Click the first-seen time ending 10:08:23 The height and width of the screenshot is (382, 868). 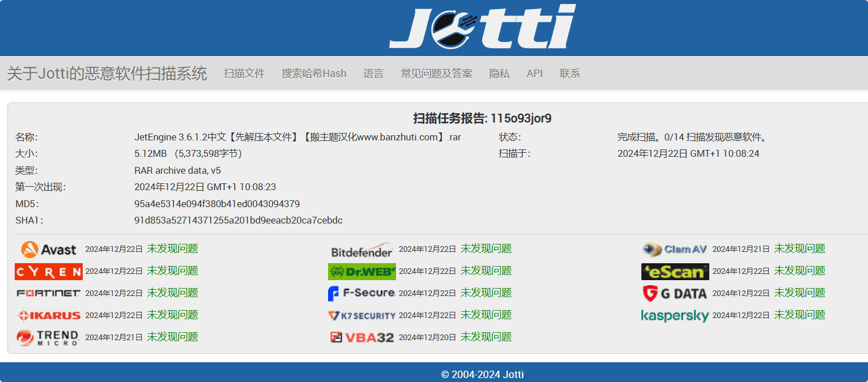coord(205,187)
